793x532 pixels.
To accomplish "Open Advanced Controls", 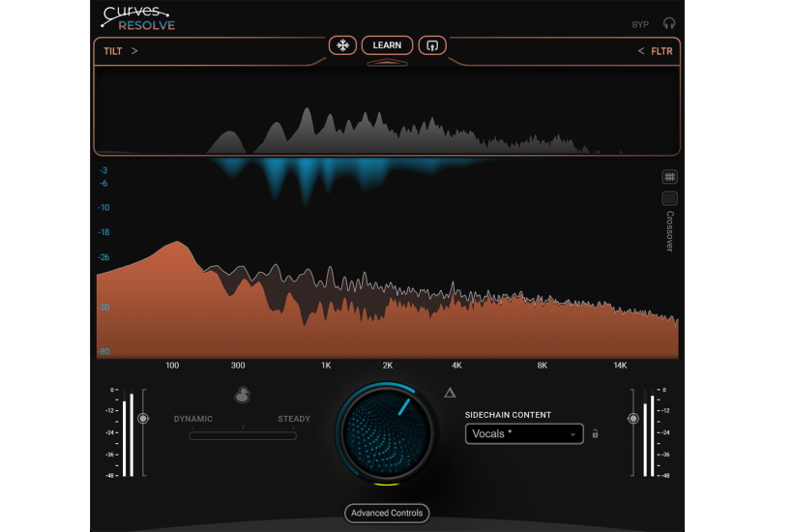I will (387, 513).
